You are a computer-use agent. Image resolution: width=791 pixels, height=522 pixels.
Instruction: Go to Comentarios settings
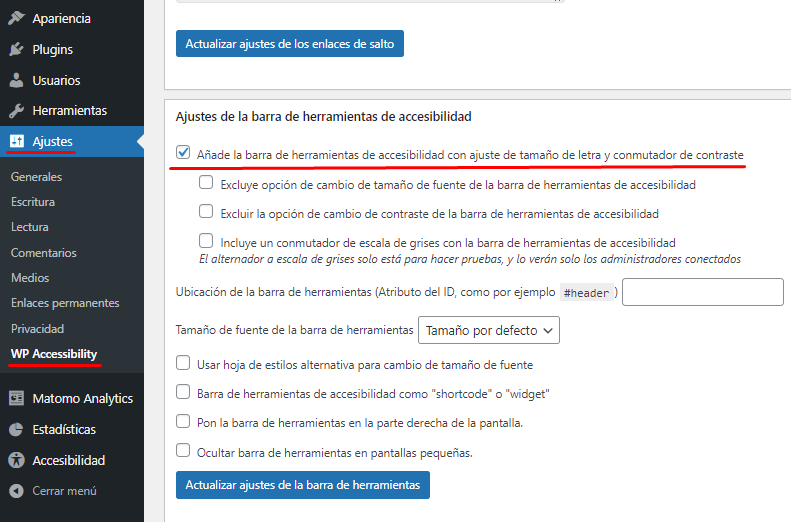[x=44, y=253]
